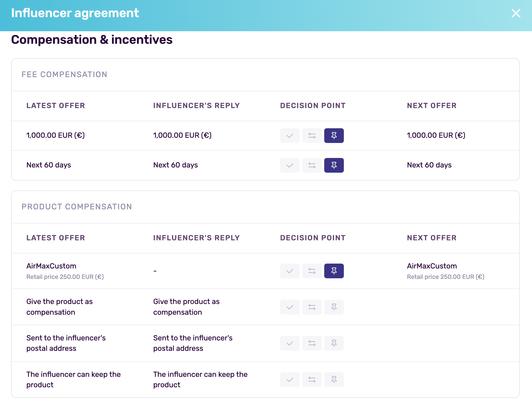Accept the 1,000.00 EUR fee offer checkmark
The height and width of the screenshot is (409, 532).
(x=290, y=136)
